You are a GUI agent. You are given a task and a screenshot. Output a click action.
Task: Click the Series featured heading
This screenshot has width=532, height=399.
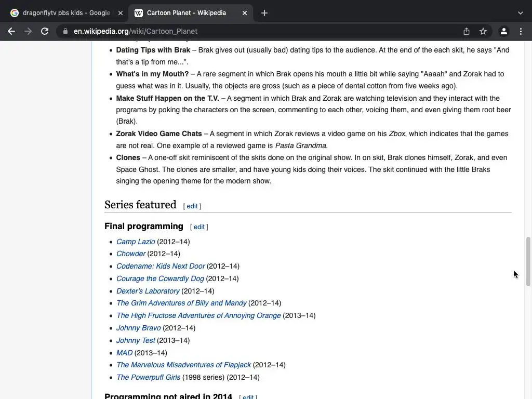pos(140,205)
